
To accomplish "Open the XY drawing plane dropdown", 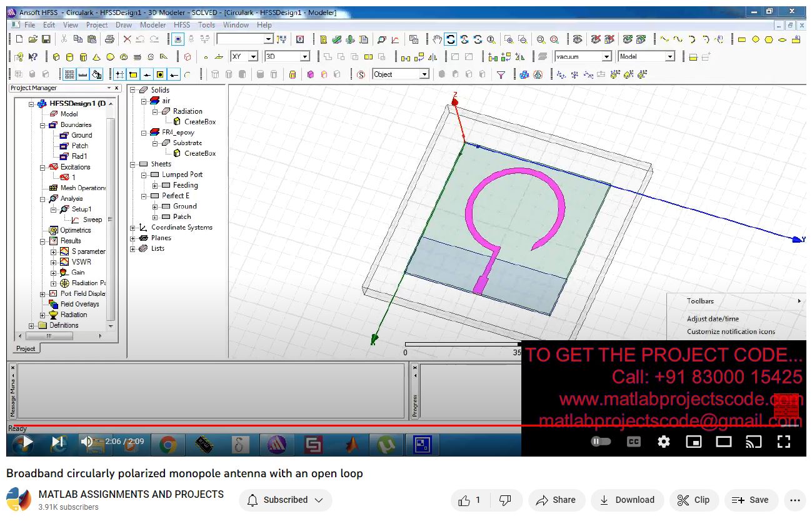I will (x=253, y=57).
